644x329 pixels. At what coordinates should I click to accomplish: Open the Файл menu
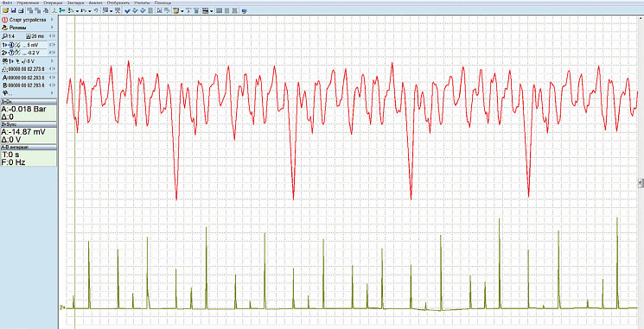(7, 3)
